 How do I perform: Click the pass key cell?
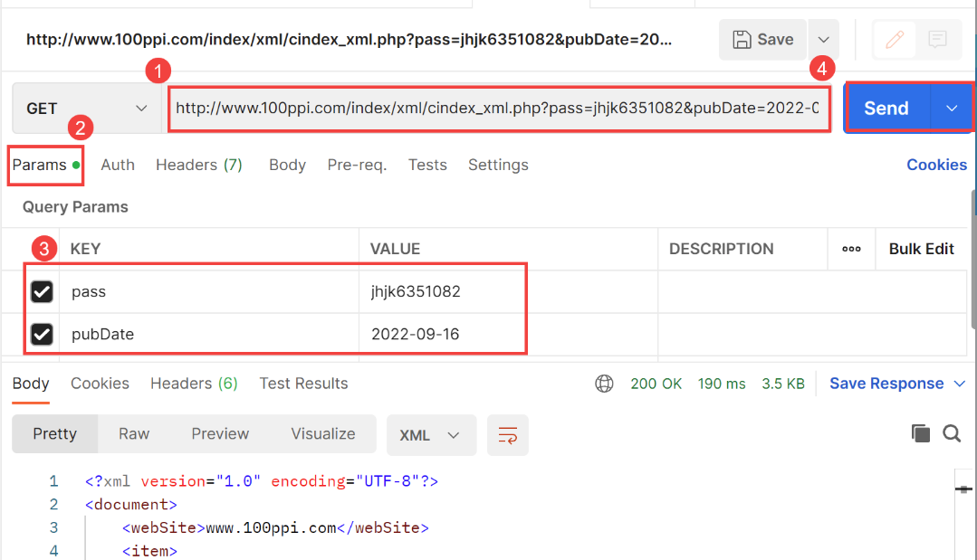[x=209, y=292]
